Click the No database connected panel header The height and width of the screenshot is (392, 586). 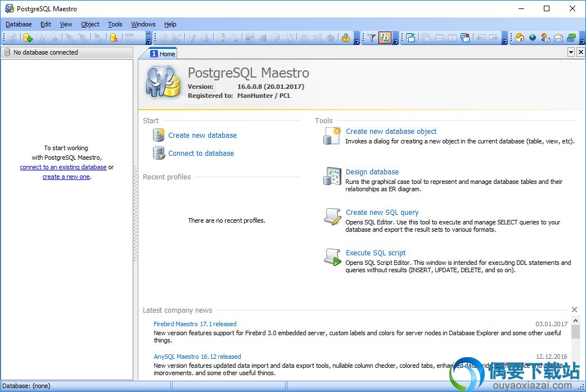pos(67,52)
